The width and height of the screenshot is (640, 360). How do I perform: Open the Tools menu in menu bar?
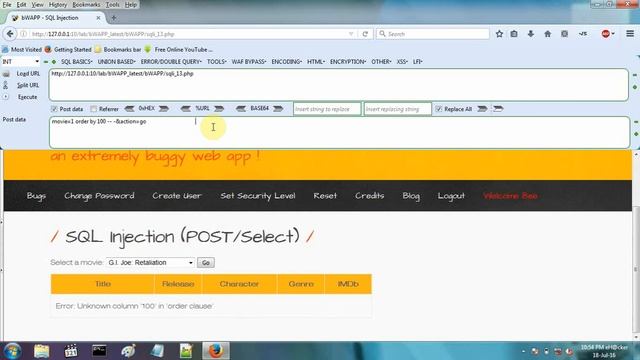112,4
